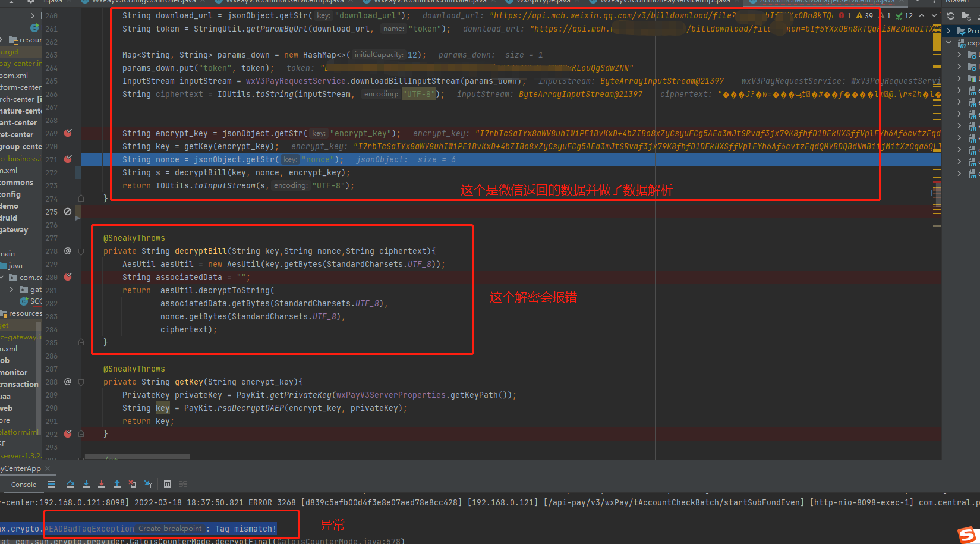Click the Step Into debugger icon
The width and height of the screenshot is (980, 544).
click(86, 484)
